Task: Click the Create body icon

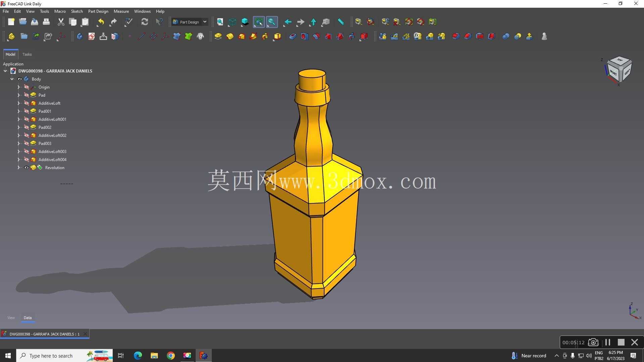Action: [x=80, y=37]
